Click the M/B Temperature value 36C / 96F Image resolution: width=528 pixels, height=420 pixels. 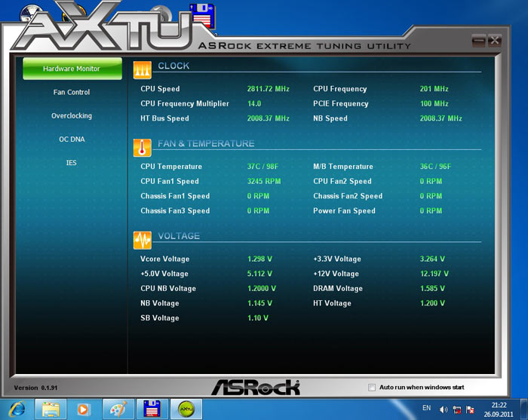435,167
